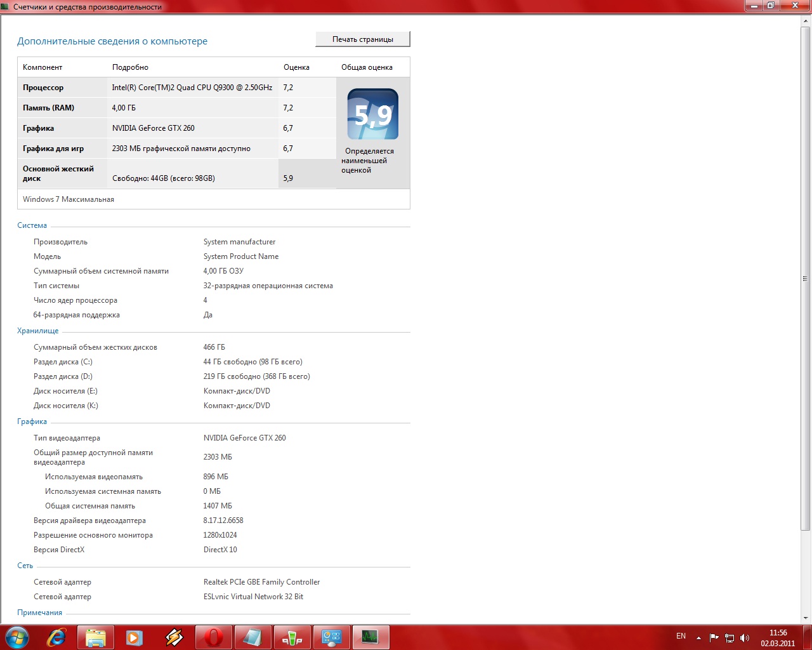
Task: Click Графика для игр row label
Action: (x=53, y=149)
